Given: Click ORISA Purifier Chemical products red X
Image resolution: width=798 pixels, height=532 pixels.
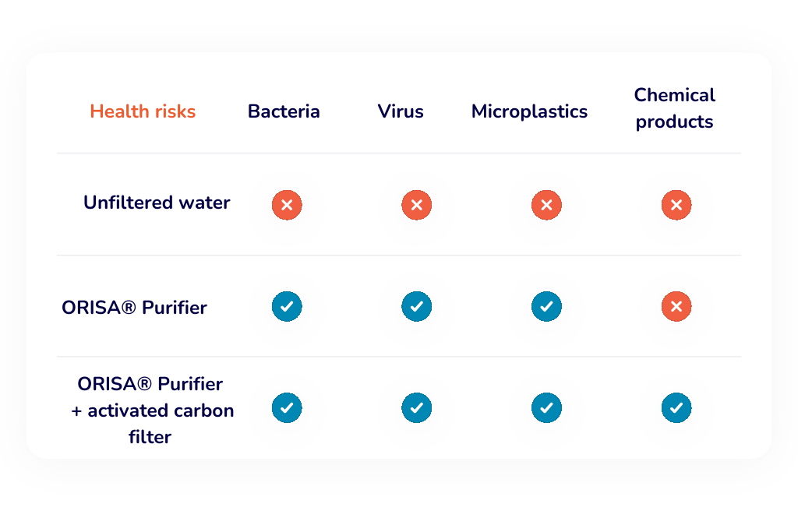Looking at the screenshot, I should pos(676,307).
